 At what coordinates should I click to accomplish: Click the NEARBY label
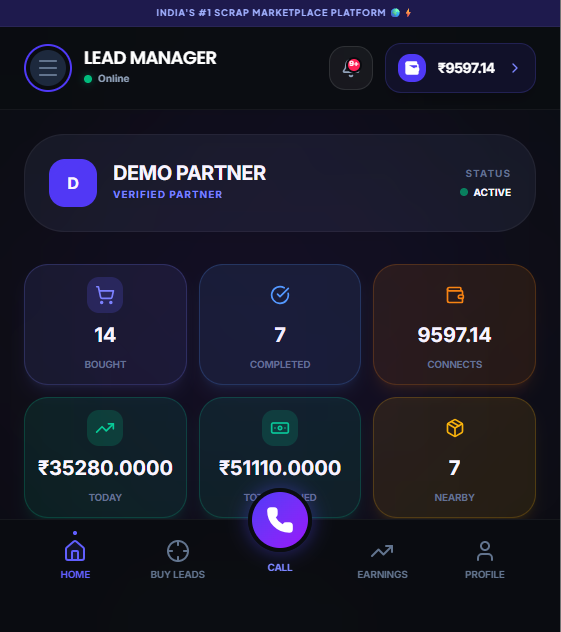pos(454,497)
